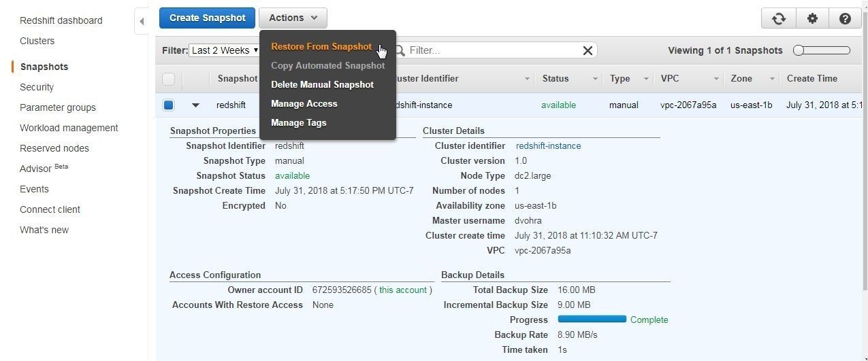
Task: Uncheck the redshift snapshot row checkbox
Action: [168, 105]
